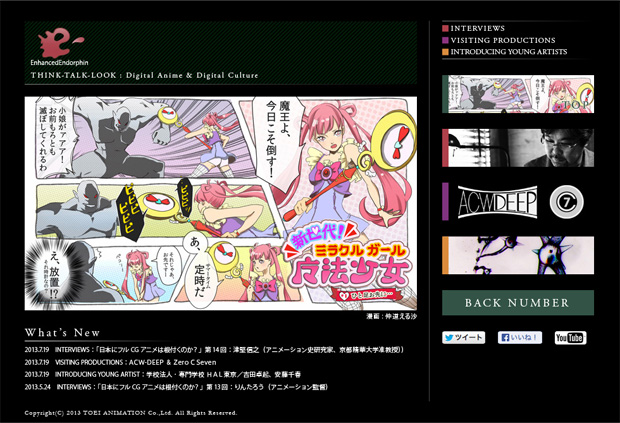Open the young artist illustration thumbnail
The height and width of the screenshot is (423, 620).
click(519, 255)
